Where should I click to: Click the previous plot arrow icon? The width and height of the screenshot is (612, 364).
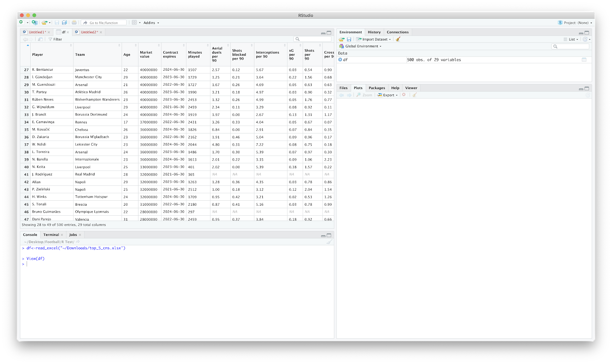click(342, 95)
